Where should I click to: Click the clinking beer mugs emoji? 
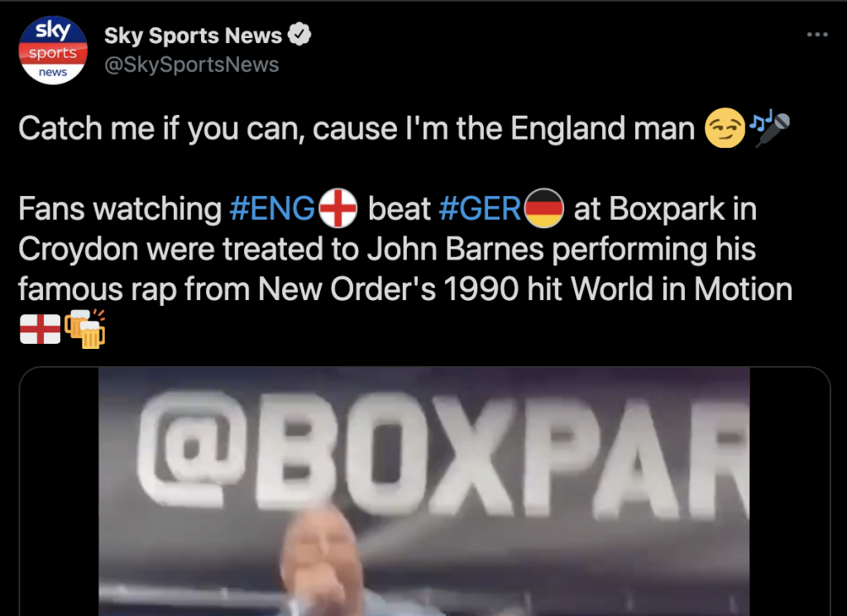(85, 329)
